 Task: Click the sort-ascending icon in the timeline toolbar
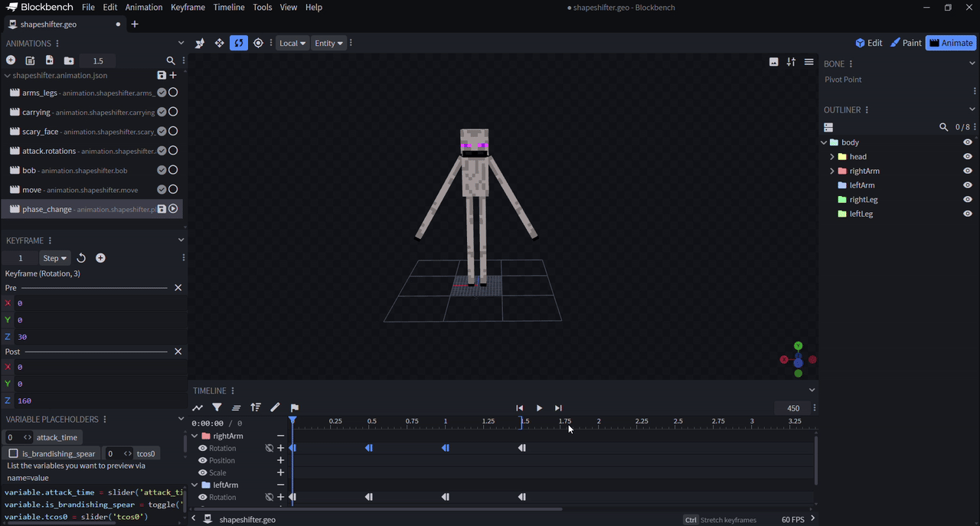256,408
